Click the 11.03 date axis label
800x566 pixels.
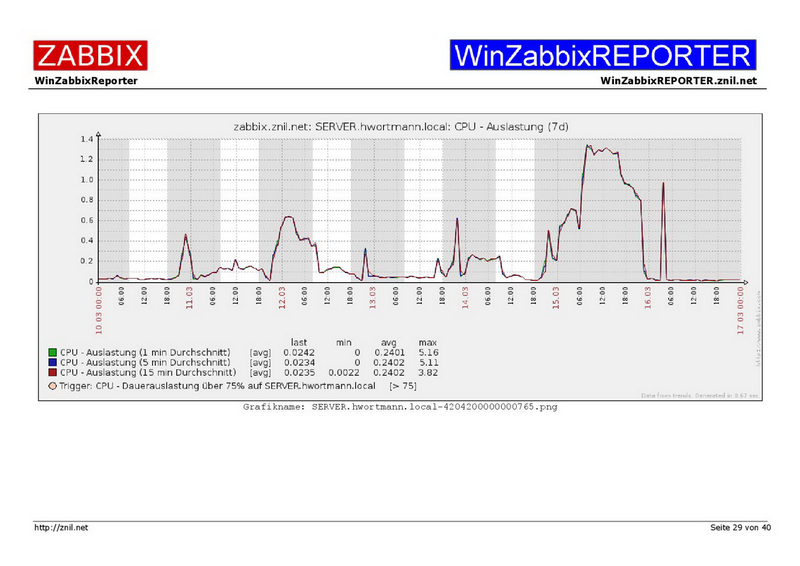coord(190,298)
